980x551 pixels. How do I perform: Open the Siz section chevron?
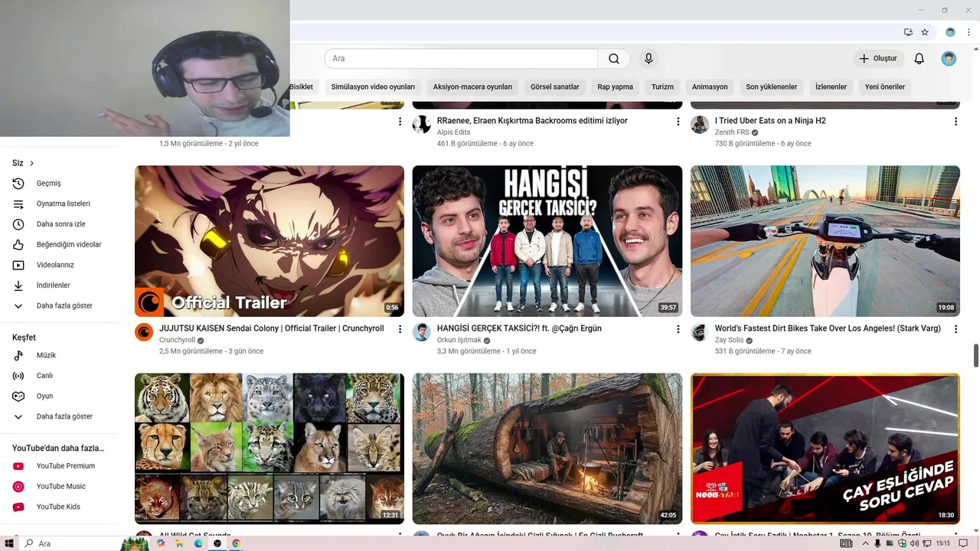coord(31,163)
